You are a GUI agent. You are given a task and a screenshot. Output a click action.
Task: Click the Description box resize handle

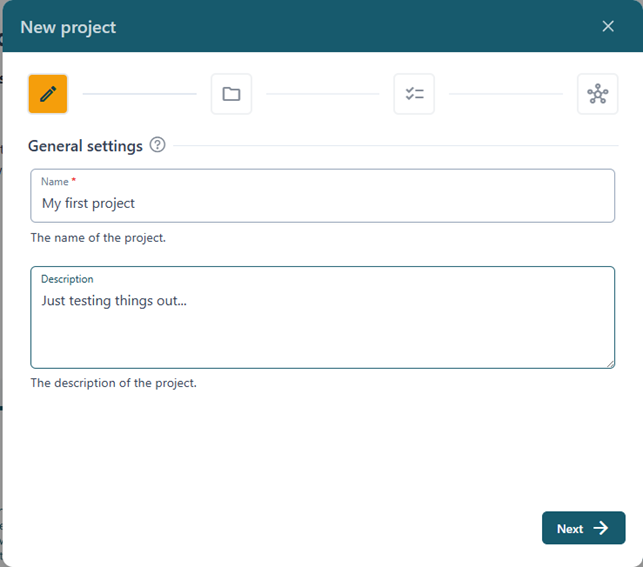(x=609, y=362)
